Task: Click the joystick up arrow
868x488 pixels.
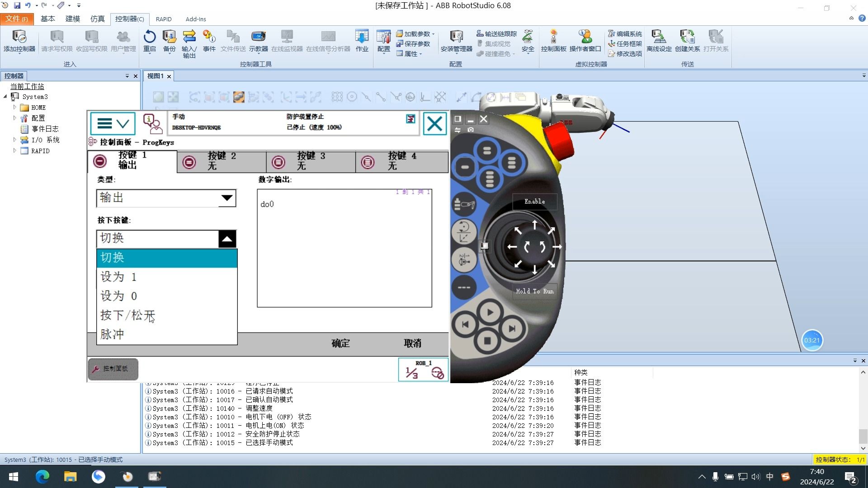Action: tap(534, 225)
